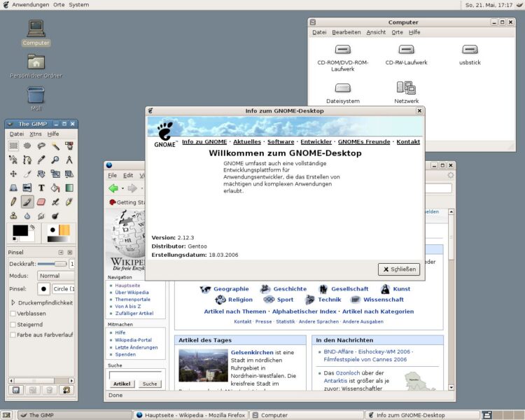
Task: Expand the Druckempfindlichkeit section
Action: pos(13,302)
